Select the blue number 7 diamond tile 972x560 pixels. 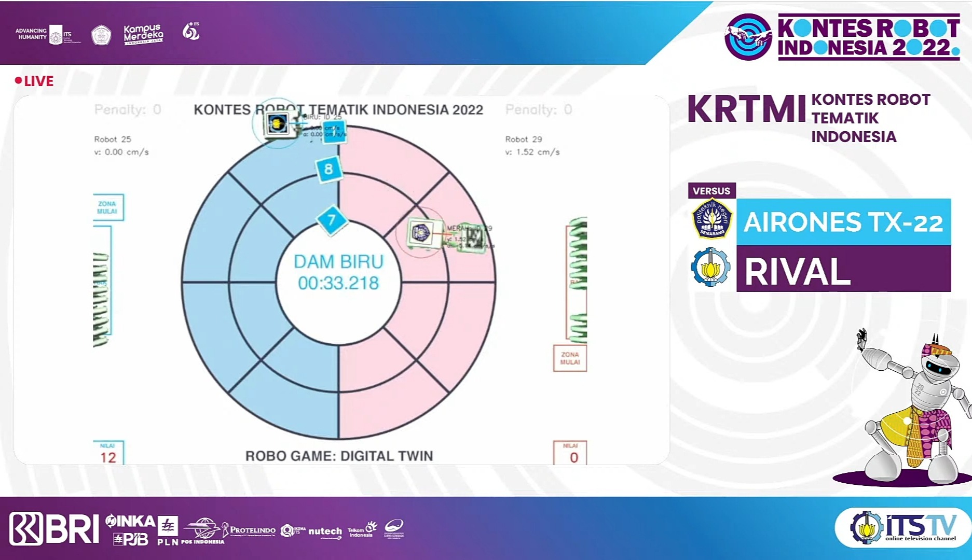332,220
